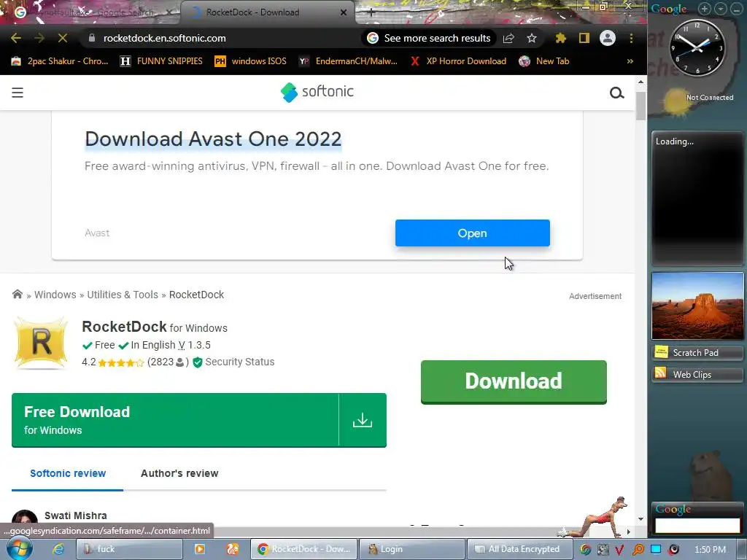Click the large green Download ad button
The width and height of the screenshot is (747, 560).
[x=514, y=382]
